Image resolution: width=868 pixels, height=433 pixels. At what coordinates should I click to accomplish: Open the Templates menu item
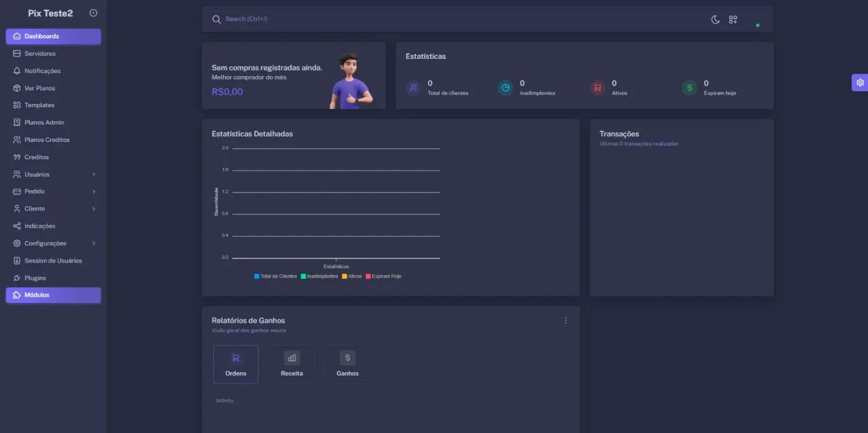[x=53, y=105]
